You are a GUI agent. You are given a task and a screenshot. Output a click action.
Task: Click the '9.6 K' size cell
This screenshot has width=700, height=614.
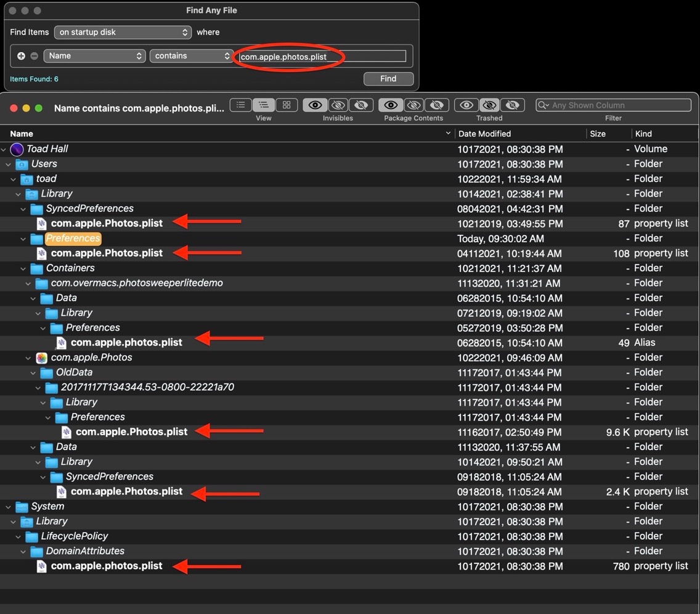[x=618, y=432]
